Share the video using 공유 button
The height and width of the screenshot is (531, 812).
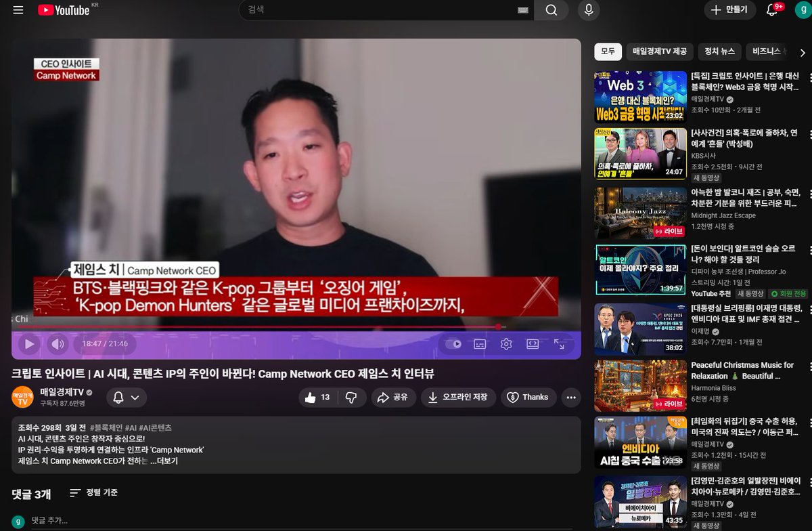(x=393, y=398)
